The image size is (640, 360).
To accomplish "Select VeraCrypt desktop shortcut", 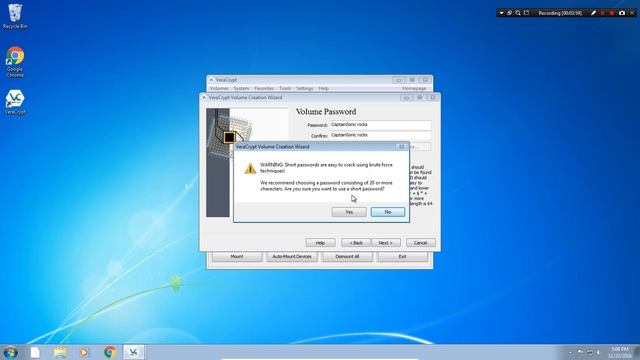I will click(x=15, y=102).
